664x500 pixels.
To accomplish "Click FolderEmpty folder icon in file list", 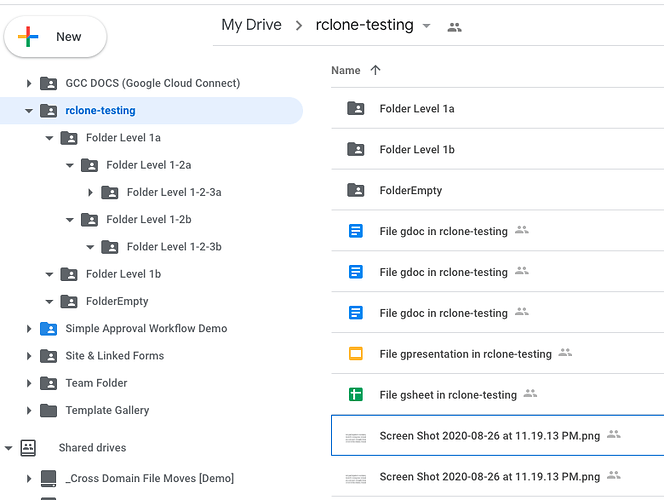I will [356, 191].
